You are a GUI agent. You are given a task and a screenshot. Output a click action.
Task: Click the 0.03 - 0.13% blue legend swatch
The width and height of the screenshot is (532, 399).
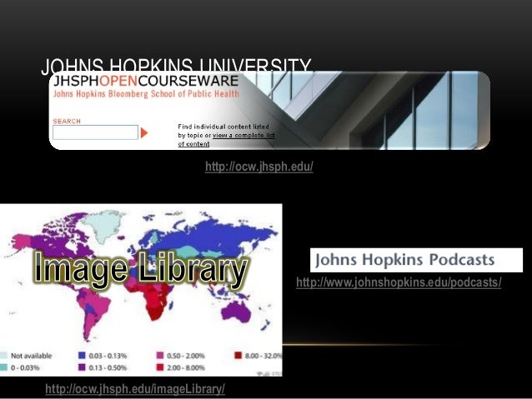82,356
